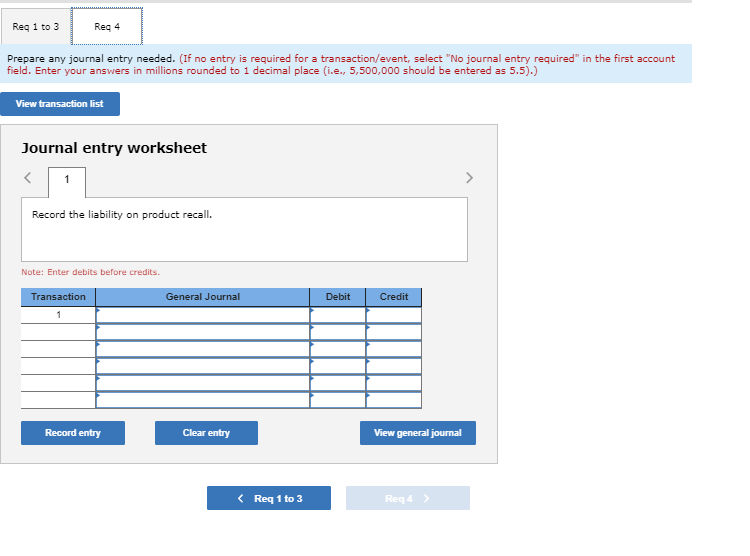The width and height of the screenshot is (750, 556).
Task: Click the Debit field in fifth row
Action: (338, 383)
